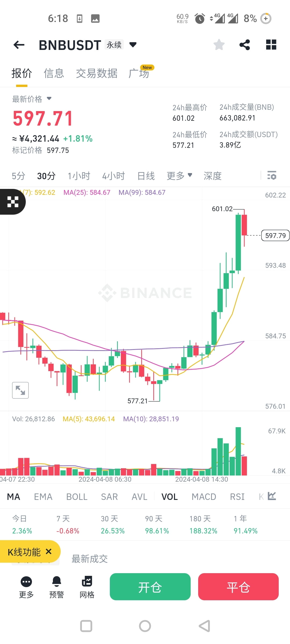Open indicator settings chart icon
This screenshot has height=644, width=290.
[x=272, y=496]
